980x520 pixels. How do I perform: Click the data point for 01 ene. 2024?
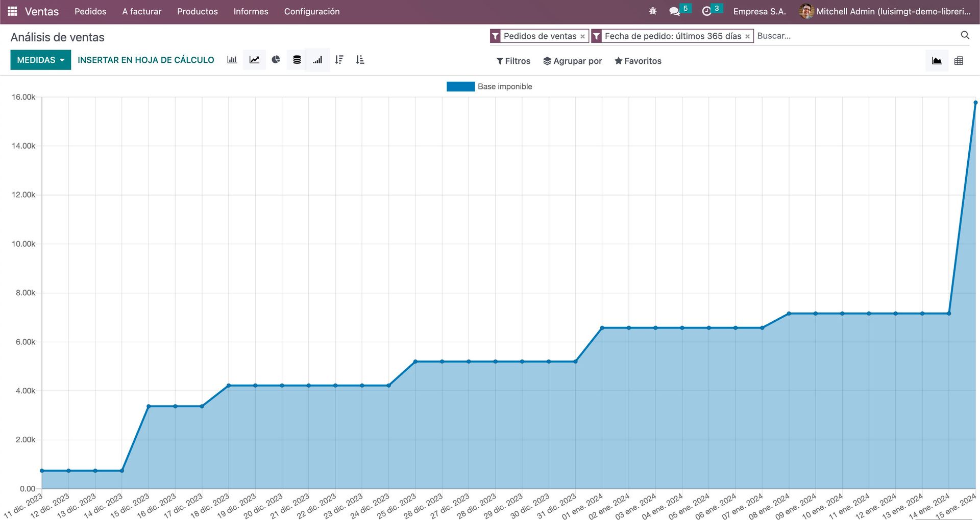[x=602, y=328]
